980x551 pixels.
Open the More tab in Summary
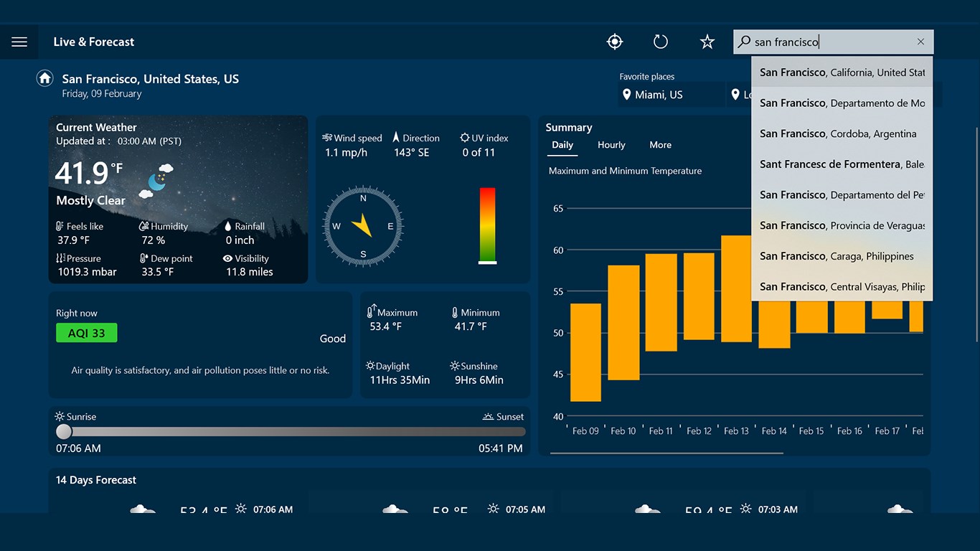(659, 144)
